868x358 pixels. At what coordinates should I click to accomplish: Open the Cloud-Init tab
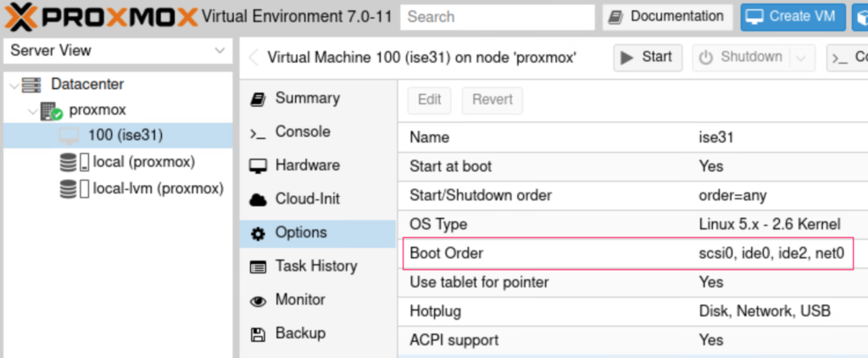[x=318, y=199]
